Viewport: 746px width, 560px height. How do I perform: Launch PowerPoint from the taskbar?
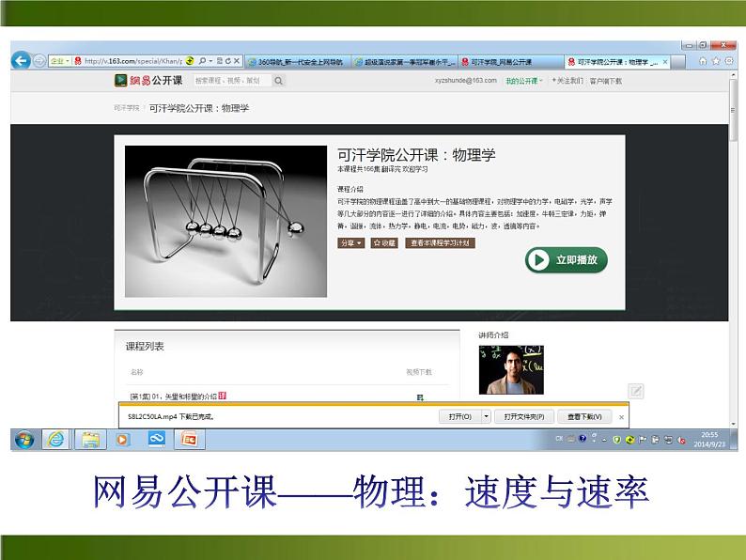[189, 439]
